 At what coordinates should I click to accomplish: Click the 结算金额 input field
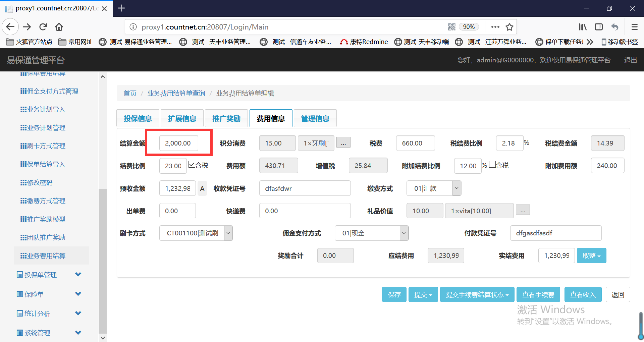pos(178,143)
